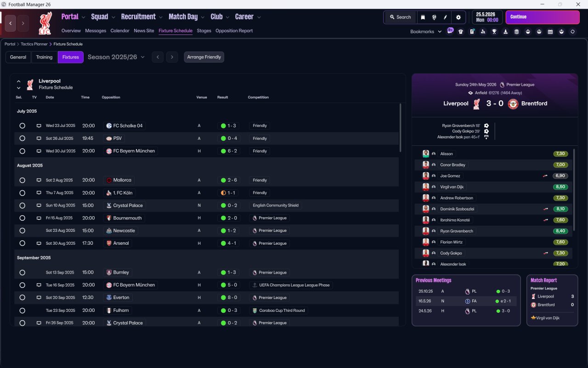588x368 pixels.
Task: Click the globe icon in the top toolbar
Action: point(434,17)
